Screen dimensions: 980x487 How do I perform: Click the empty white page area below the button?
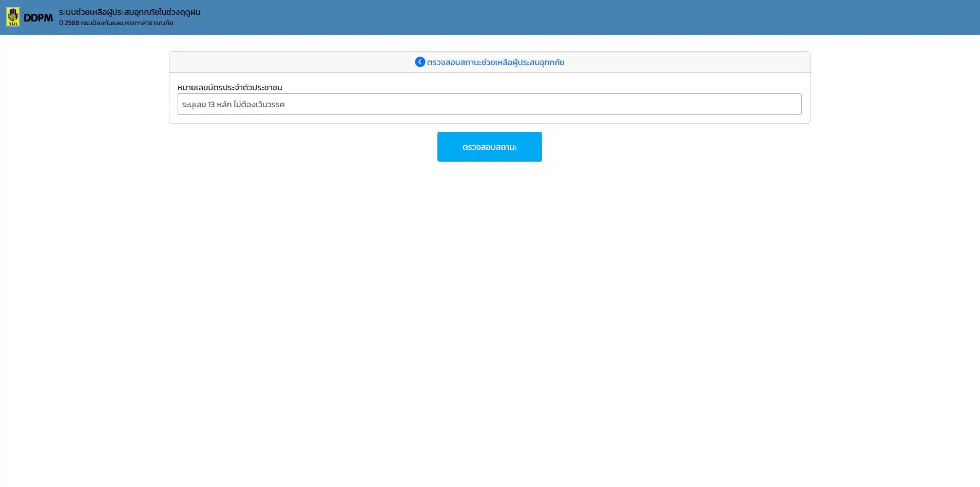click(490, 308)
